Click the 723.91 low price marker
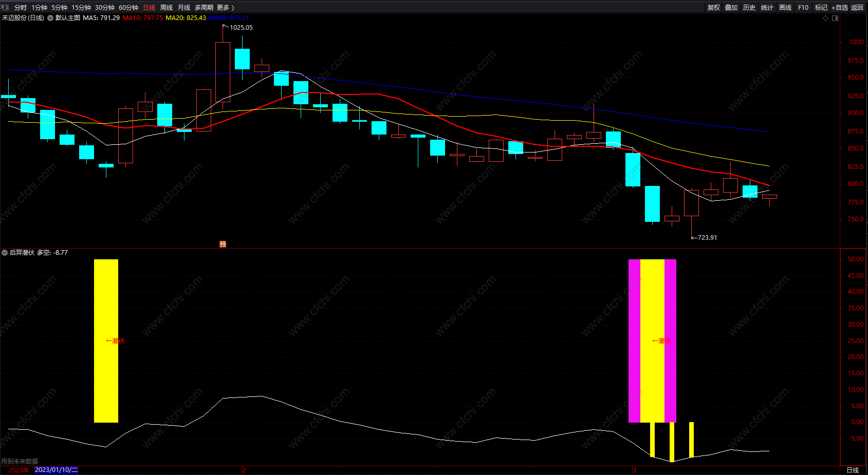 (x=707, y=238)
